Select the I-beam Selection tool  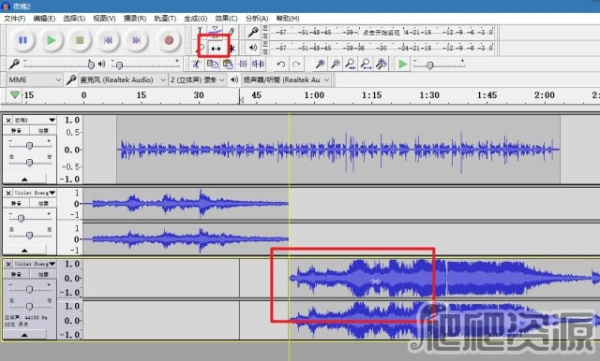(200, 31)
